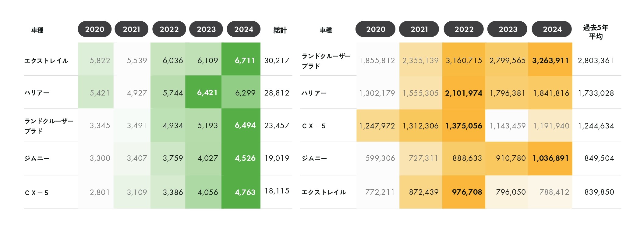Click the average value 2,803,361
The height and width of the screenshot is (231, 644).
596,60
